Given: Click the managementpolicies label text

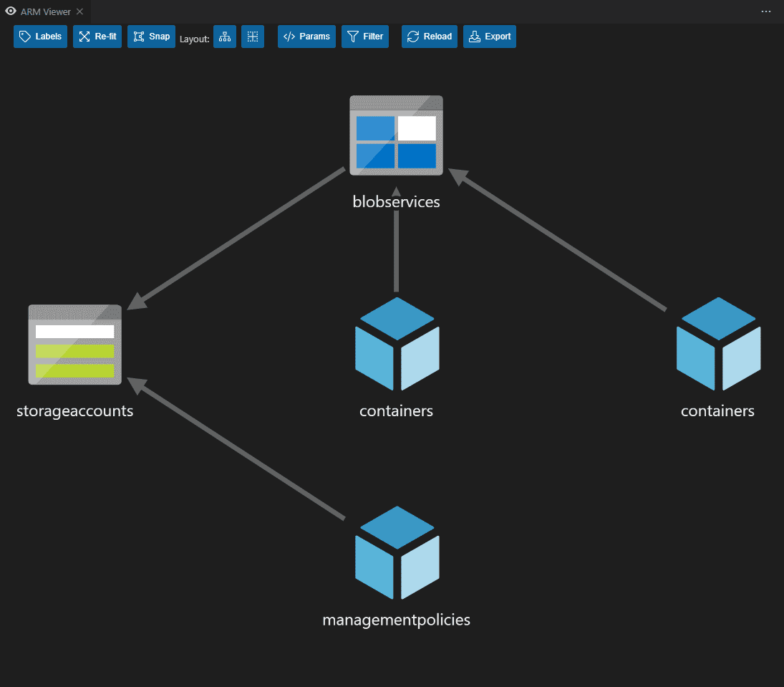Looking at the screenshot, I should 396,620.
